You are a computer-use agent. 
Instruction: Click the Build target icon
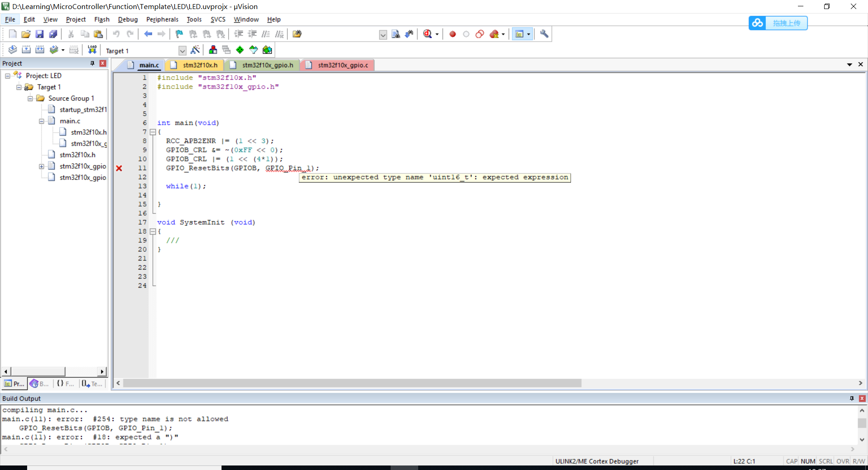pyautogui.click(x=26, y=50)
